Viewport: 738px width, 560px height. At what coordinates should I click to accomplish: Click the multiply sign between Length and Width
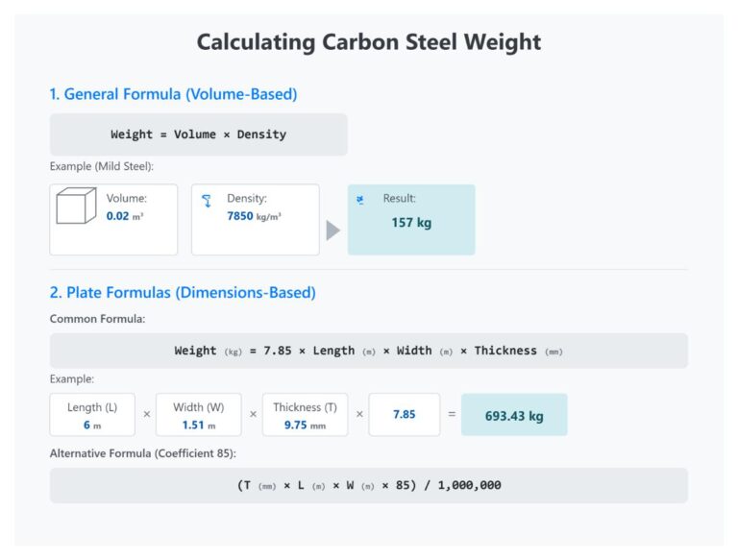(x=147, y=414)
